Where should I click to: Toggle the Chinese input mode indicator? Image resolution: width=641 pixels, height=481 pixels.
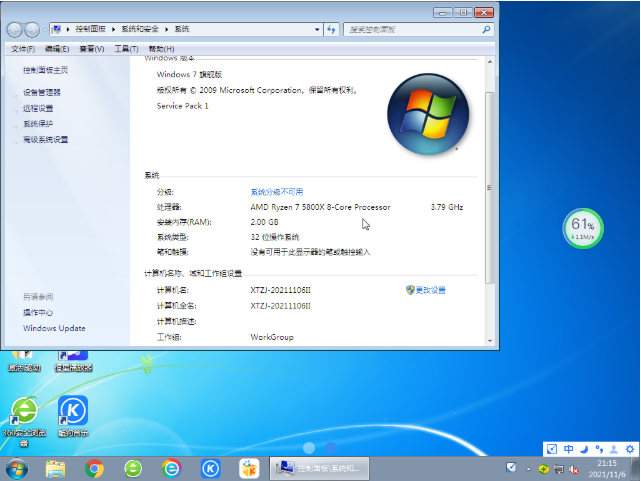(x=568, y=449)
